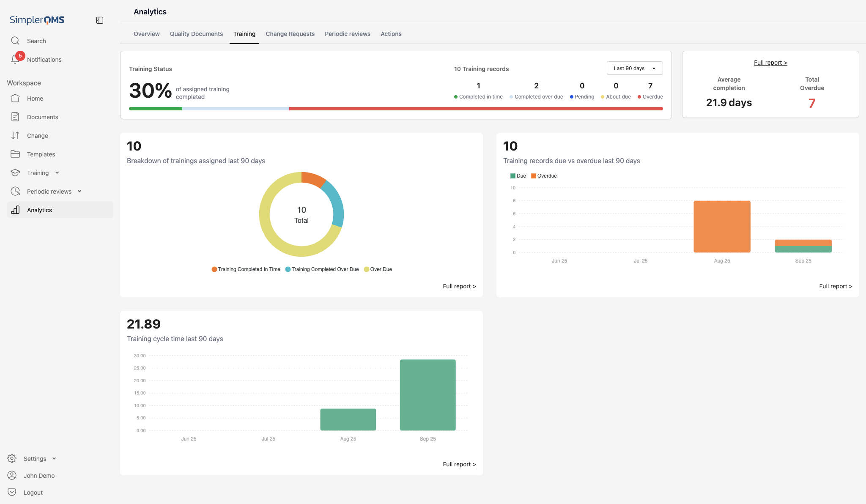Image resolution: width=866 pixels, height=504 pixels.
Task: Click the orange Aug 25 overdue bar
Action: pos(722,226)
